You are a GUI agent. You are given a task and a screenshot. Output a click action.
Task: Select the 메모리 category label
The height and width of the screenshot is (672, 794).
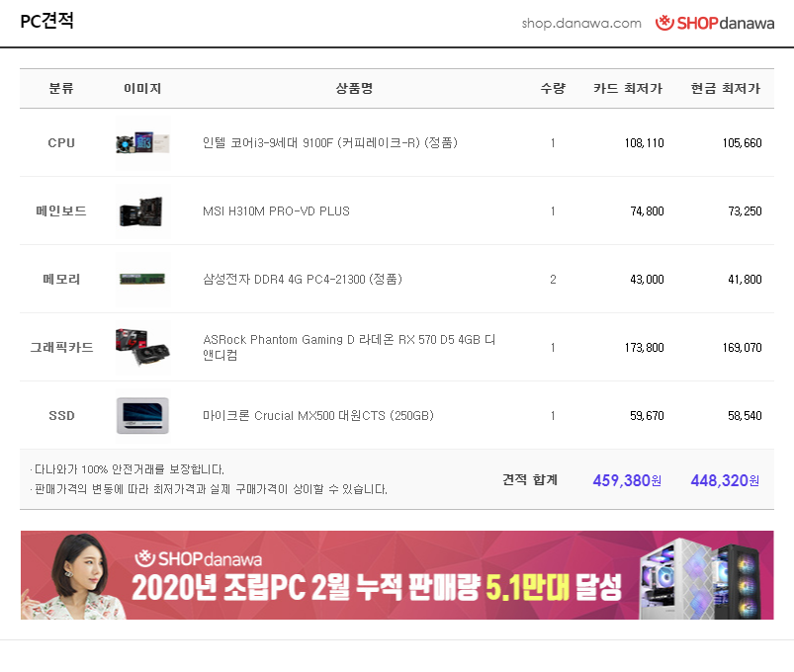pos(61,280)
